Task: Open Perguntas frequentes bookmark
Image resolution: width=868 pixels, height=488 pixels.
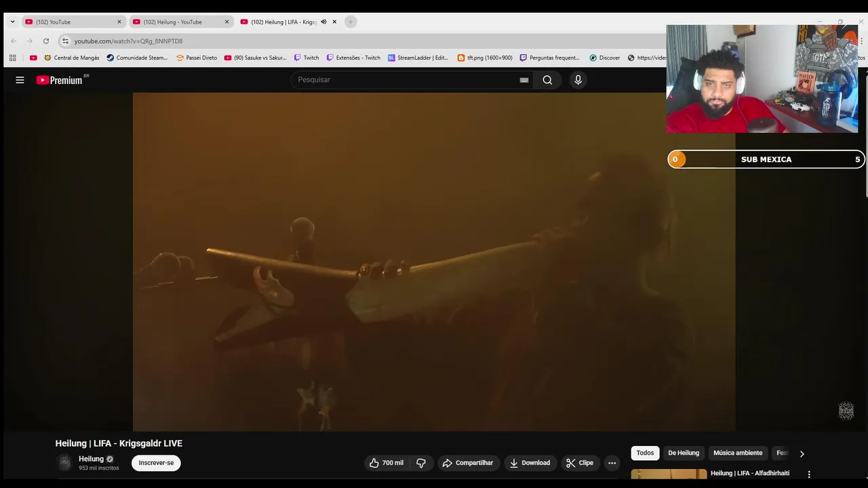Action: [x=550, y=58]
